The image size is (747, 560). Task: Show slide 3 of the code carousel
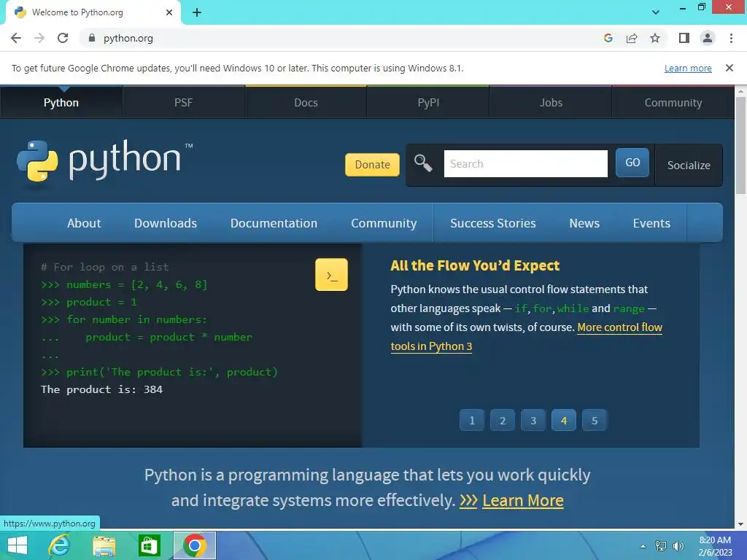(533, 421)
